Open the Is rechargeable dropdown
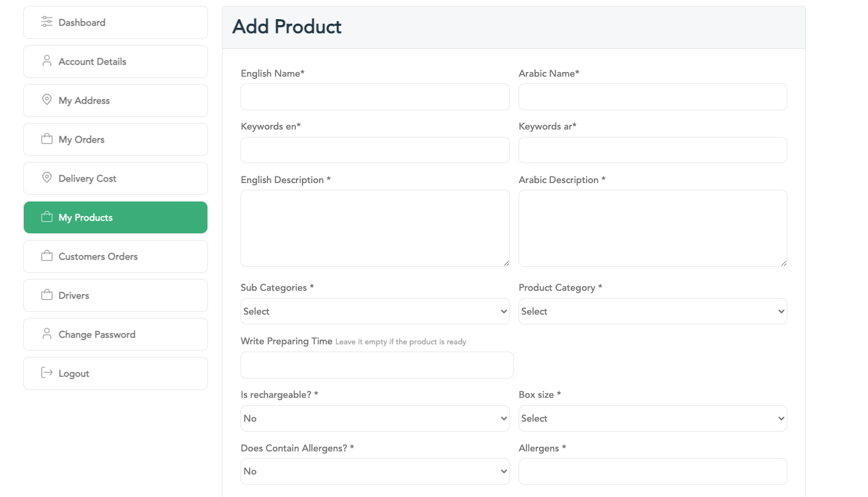 click(375, 418)
